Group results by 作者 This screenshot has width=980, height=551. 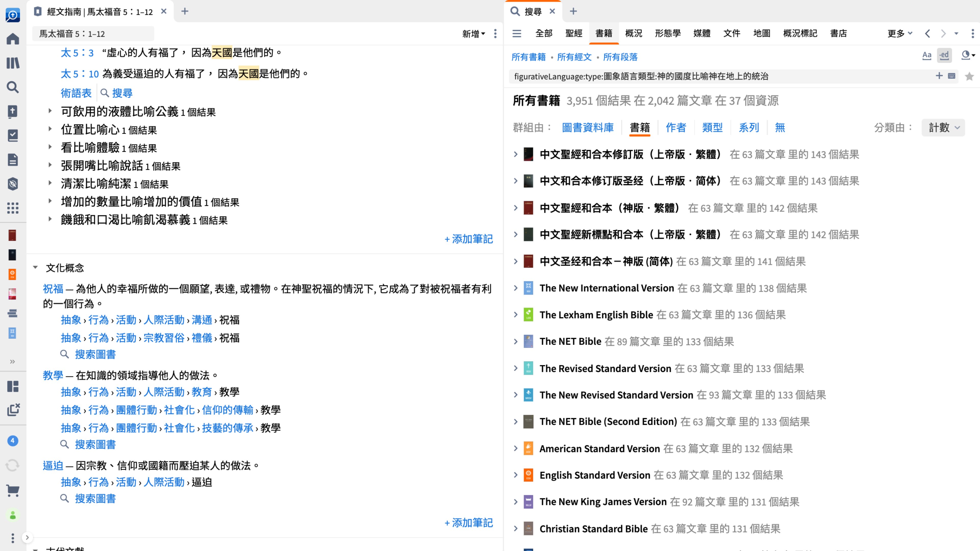point(676,127)
